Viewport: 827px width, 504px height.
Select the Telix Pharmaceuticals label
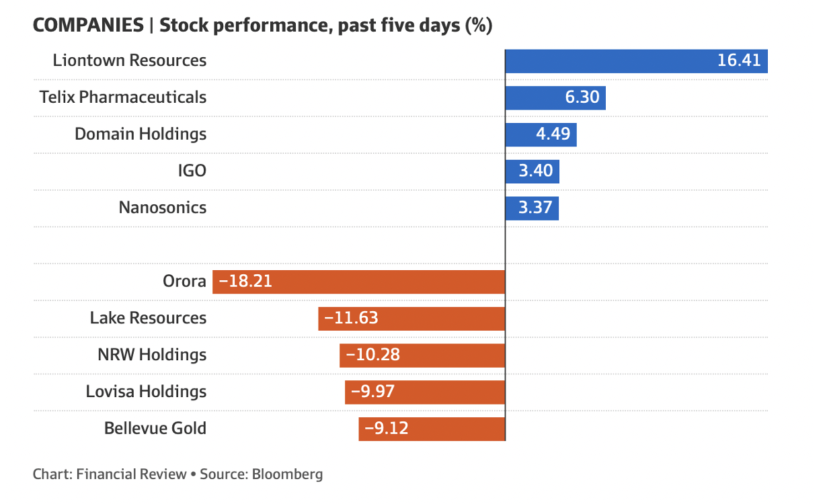click(122, 97)
